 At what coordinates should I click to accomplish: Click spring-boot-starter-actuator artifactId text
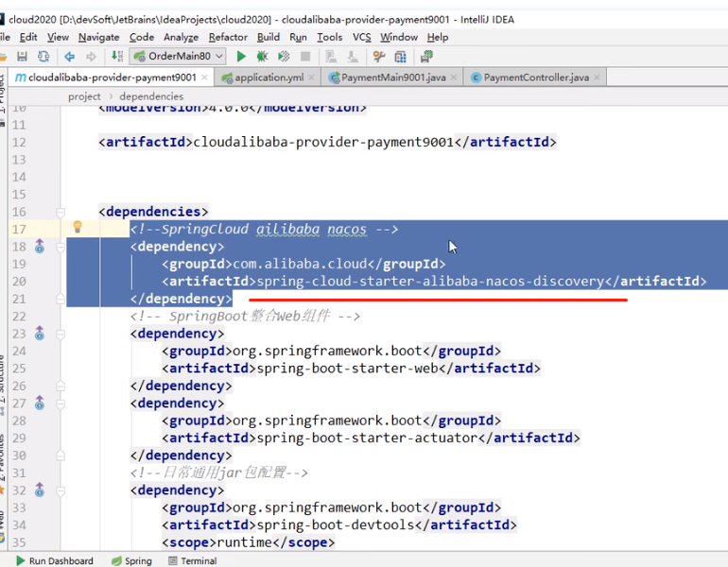point(367,438)
